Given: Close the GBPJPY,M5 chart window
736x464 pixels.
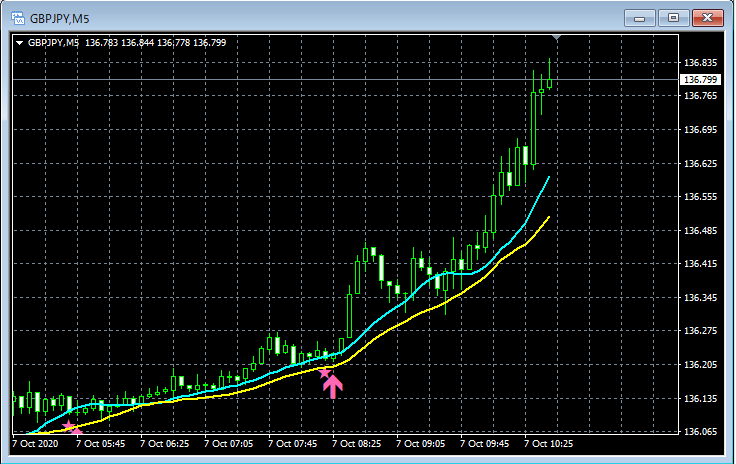Looking at the screenshot, I should [707, 18].
